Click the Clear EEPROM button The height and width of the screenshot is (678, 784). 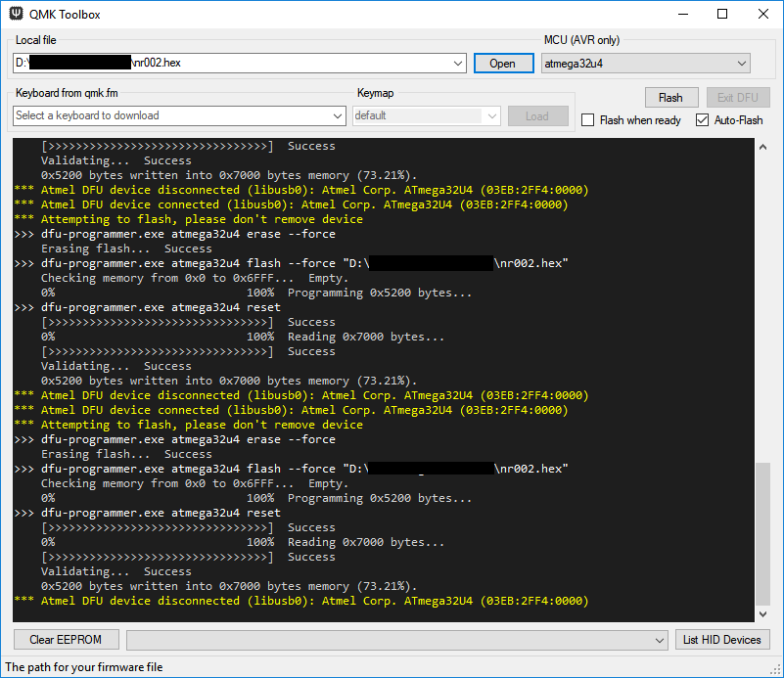point(66,640)
